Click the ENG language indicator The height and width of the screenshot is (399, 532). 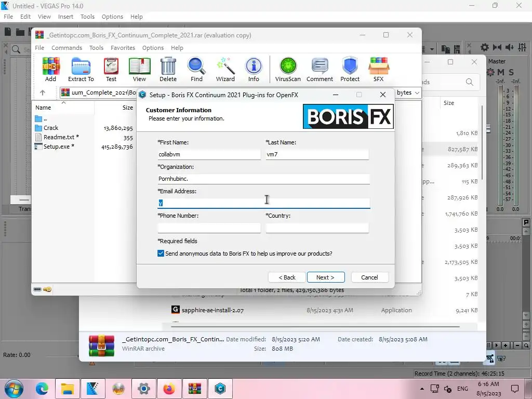pyautogui.click(x=462, y=389)
